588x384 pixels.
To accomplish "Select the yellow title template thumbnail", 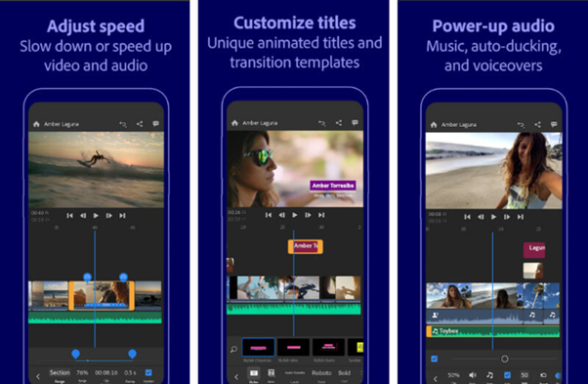I will coord(356,347).
